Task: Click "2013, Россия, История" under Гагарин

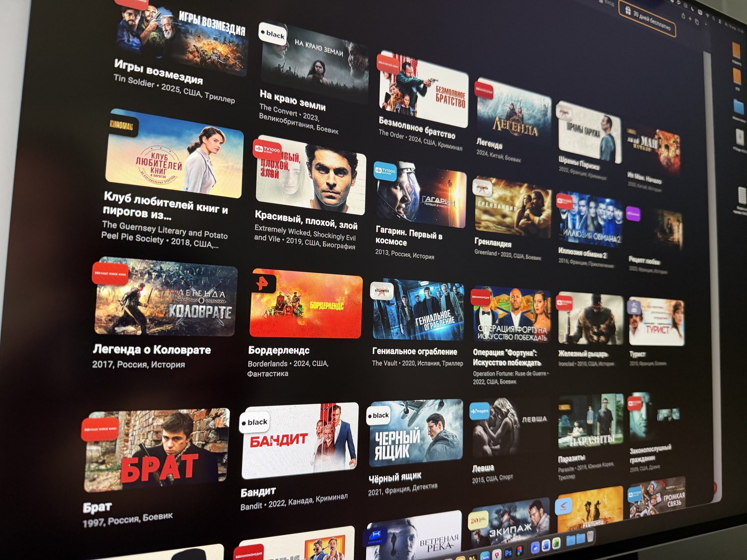Action: (x=405, y=254)
